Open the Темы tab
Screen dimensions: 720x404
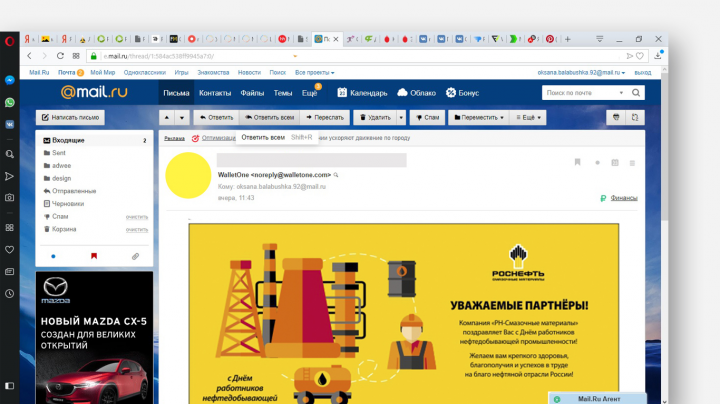(283, 93)
